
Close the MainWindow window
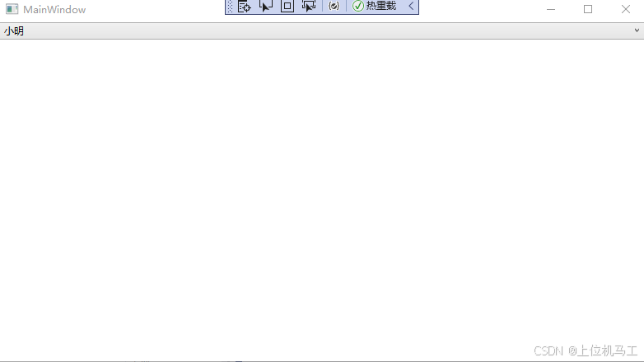[x=626, y=9]
